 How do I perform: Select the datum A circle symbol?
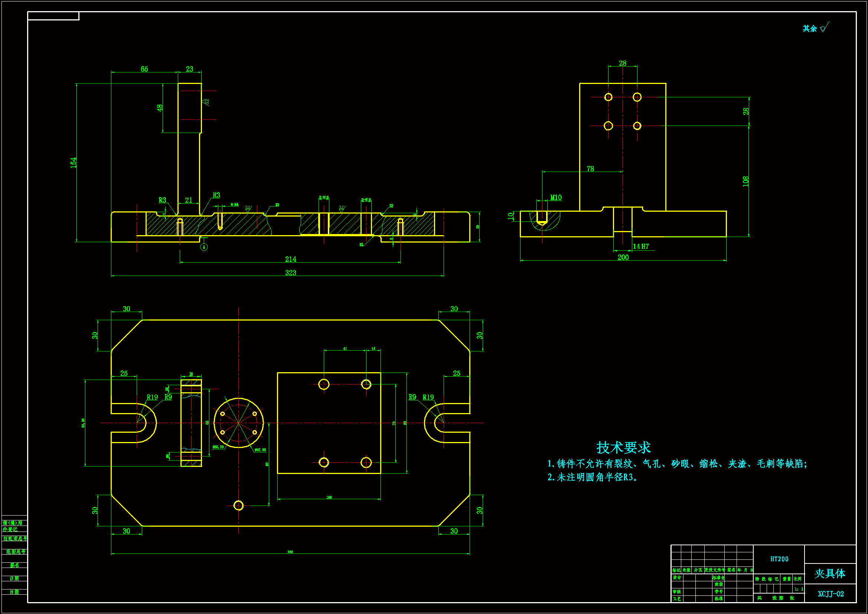pyautogui.click(x=204, y=247)
